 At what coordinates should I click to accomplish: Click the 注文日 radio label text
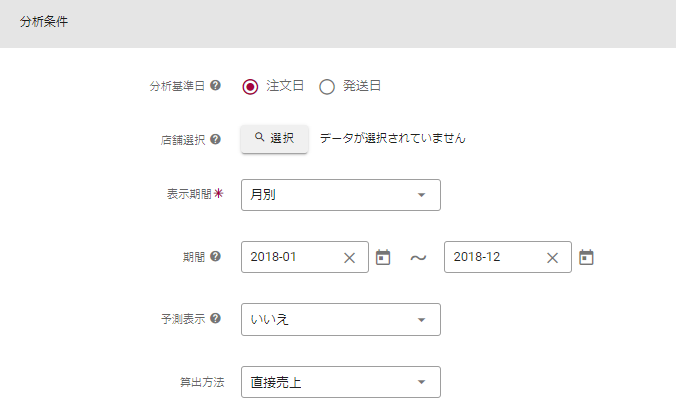(285, 86)
